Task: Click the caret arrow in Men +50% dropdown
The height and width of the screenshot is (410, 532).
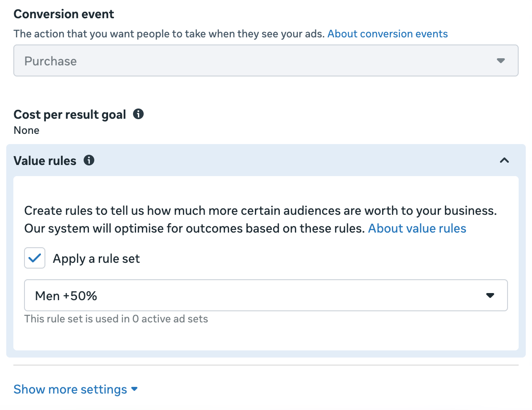Action: tap(490, 295)
